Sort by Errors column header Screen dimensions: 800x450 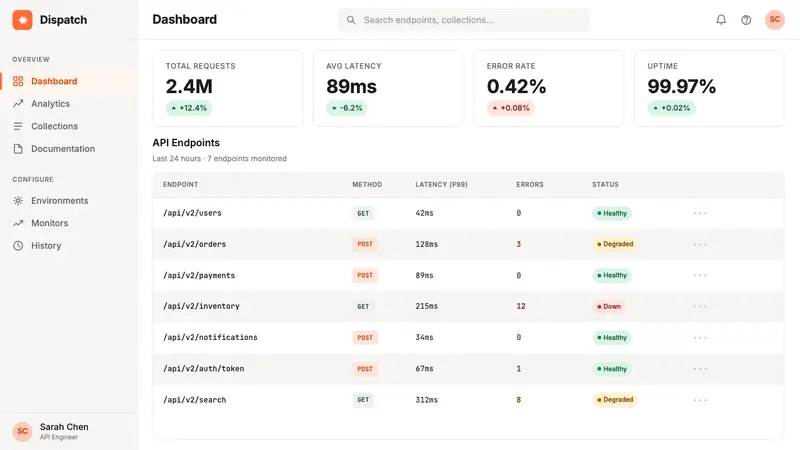(x=530, y=185)
